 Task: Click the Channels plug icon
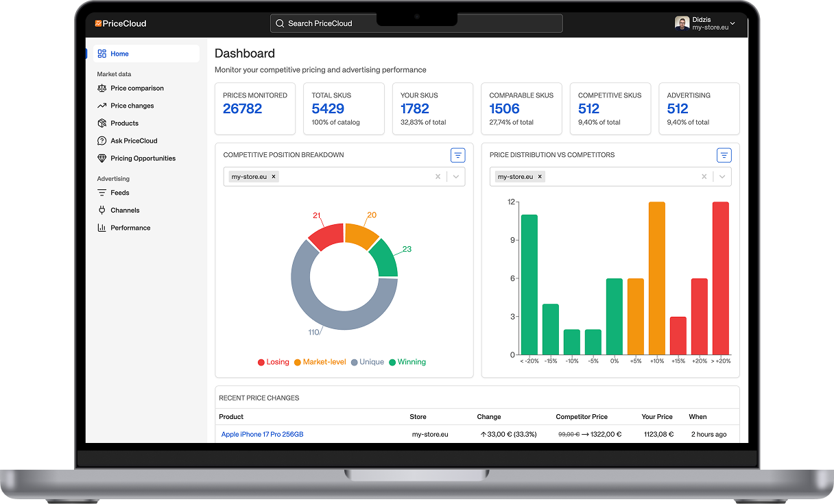[102, 211]
